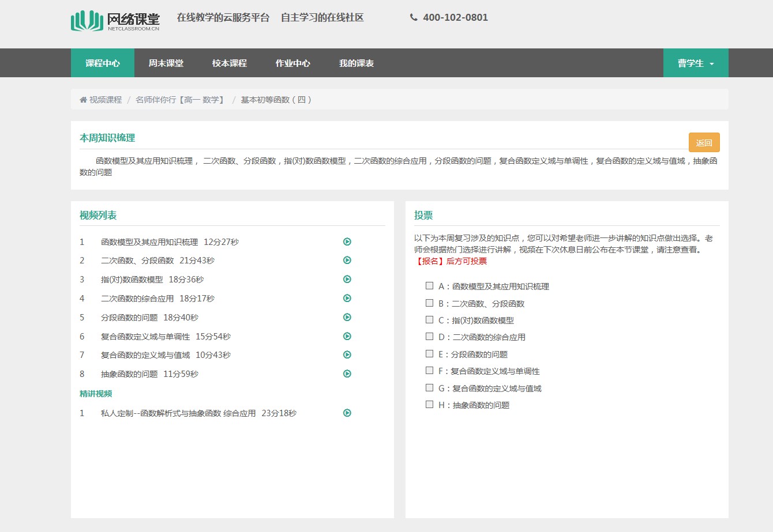Tick checkbox D 二次函数的综合应用
This screenshot has width=773, height=532.
pyautogui.click(x=429, y=337)
